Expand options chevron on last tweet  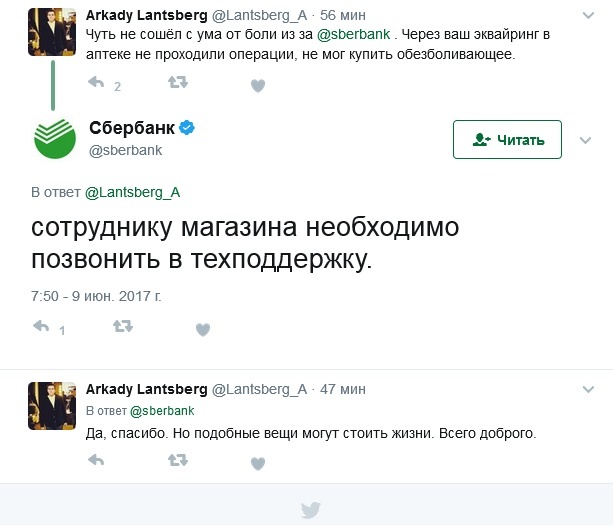coord(585,388)
